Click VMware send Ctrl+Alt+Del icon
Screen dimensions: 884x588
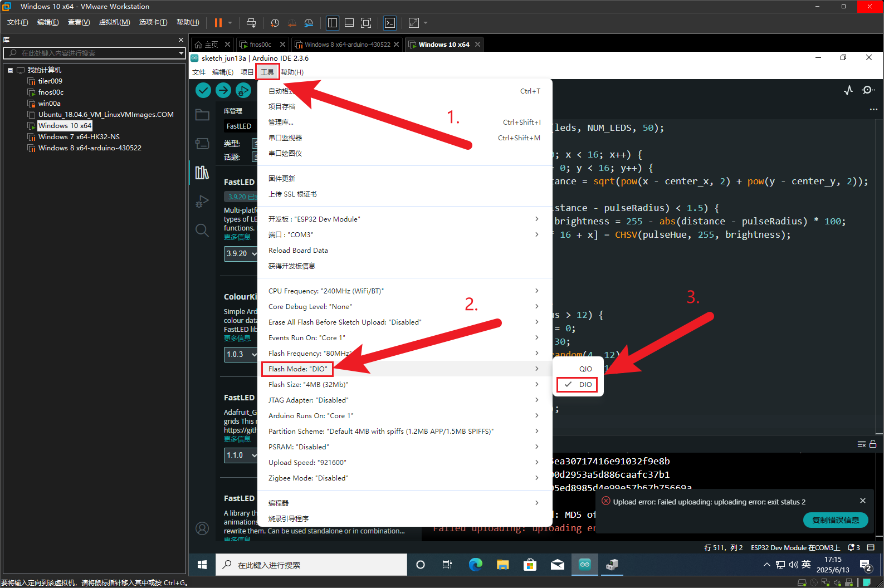(x=251, y=23)
